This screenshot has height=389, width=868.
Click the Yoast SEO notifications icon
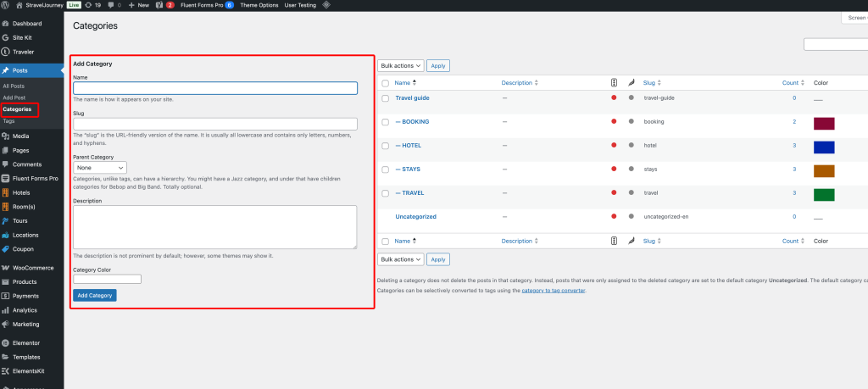pos(159,5)
